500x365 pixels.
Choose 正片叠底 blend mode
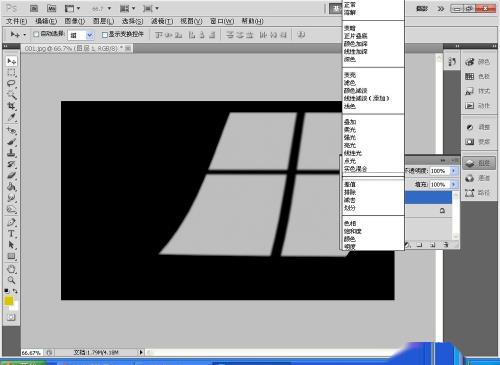coord(356,36)
